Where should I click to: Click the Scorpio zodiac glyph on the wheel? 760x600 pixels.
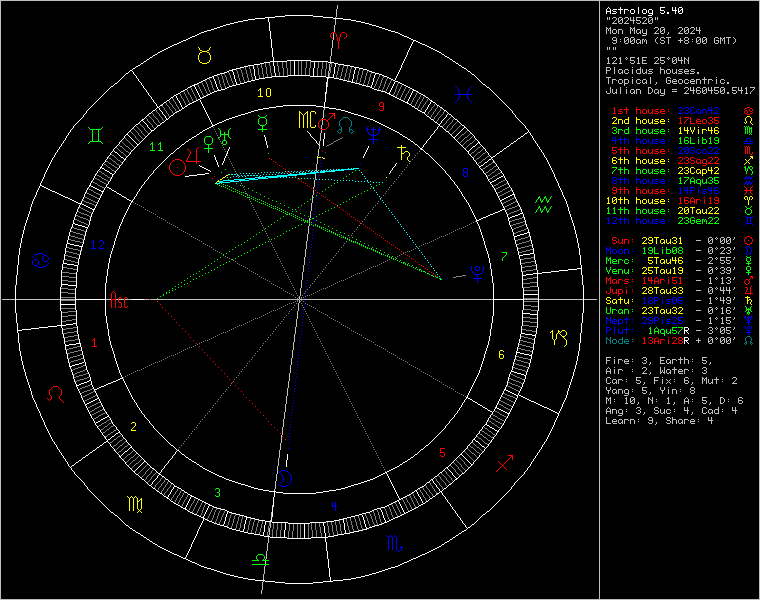[x=394, y=543]
